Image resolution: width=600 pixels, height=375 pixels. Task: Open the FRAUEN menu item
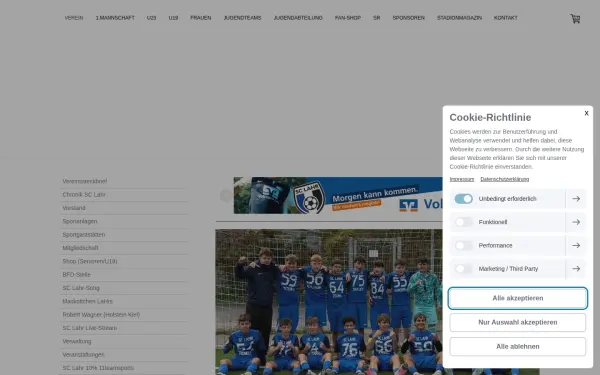coord(201,18)
